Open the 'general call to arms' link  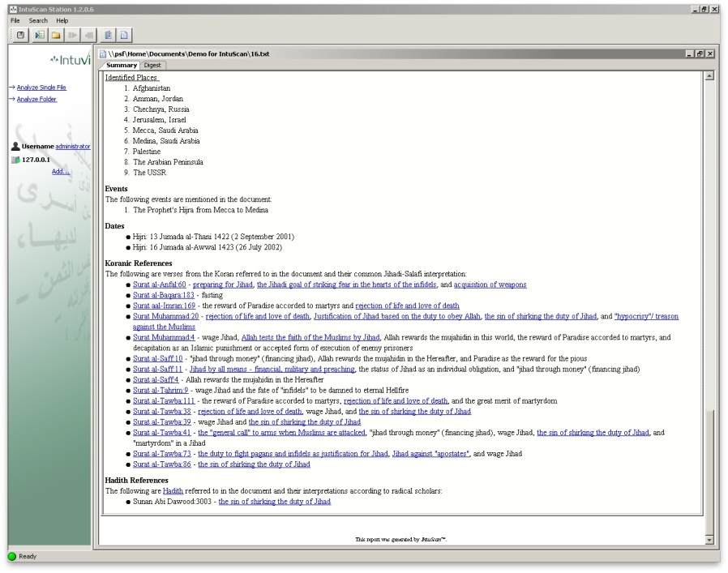pyautogui.click(x=282, y=433)
